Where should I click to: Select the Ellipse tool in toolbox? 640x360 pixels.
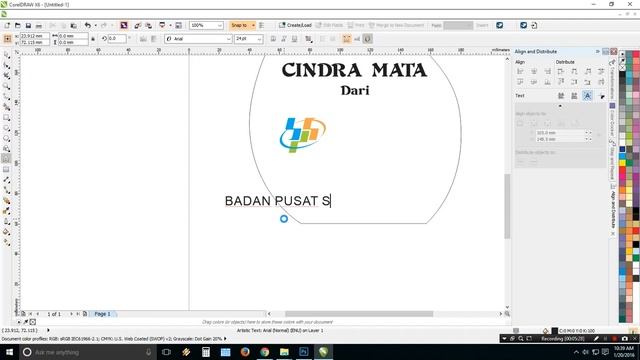7,128
